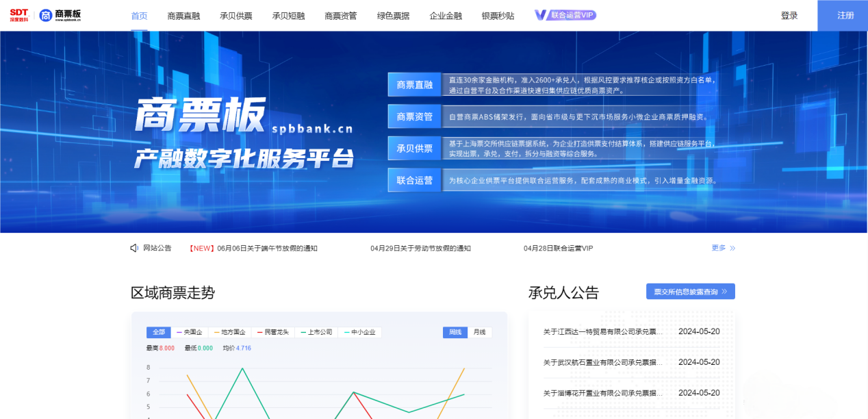This screenshot has width=868, height=419.
Task: Open the 票交所信息披露查询 button
Action: click(690, 291)
